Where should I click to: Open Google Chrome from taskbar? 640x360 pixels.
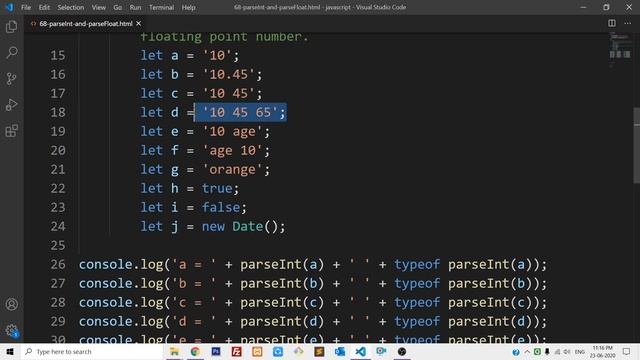click(x=195, y=351)
